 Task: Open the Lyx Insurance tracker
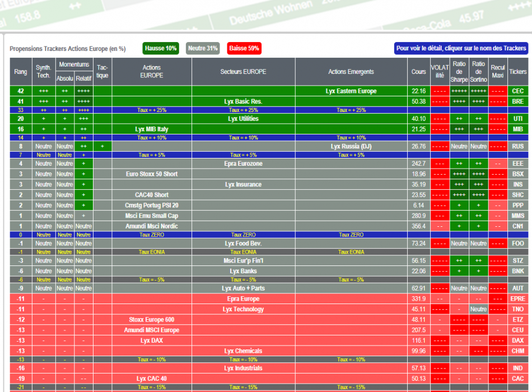(243, 185)
